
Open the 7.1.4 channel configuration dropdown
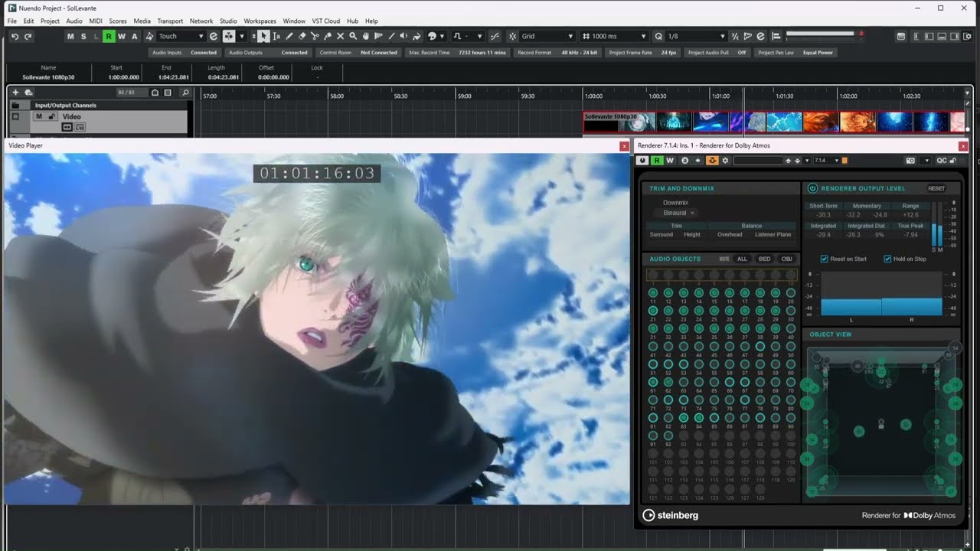click(827, 161)
